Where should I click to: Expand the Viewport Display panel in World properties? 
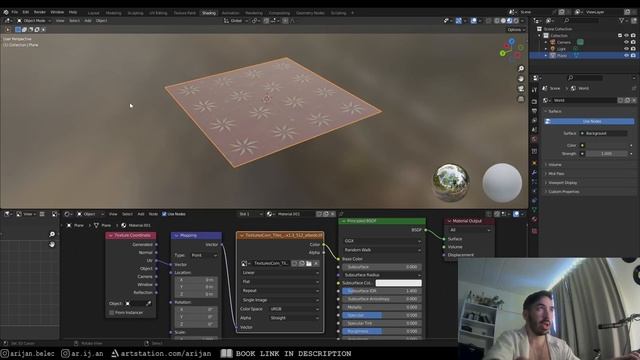pyautogui.click(x=562, y=183)
